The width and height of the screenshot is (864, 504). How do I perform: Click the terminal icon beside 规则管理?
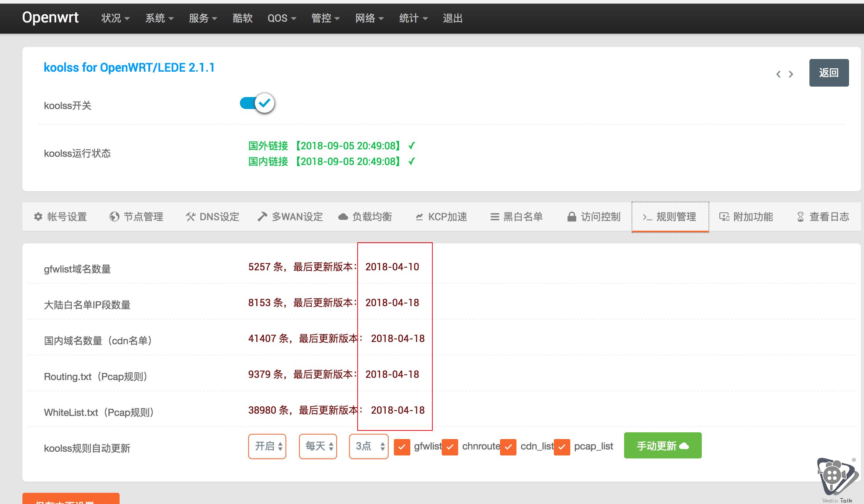coord(647,217)
